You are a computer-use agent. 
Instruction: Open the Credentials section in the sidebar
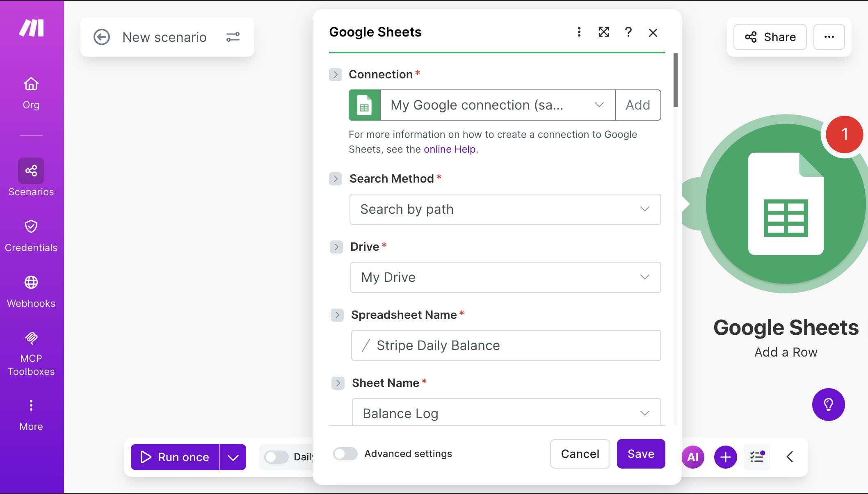tap(31, 234)
